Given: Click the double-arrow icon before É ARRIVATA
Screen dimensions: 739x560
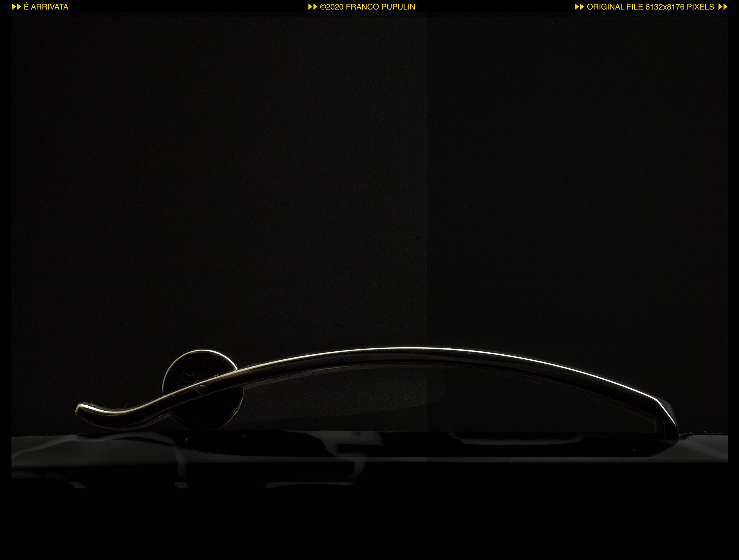Looking at the screenshot, I should point(16,7).
